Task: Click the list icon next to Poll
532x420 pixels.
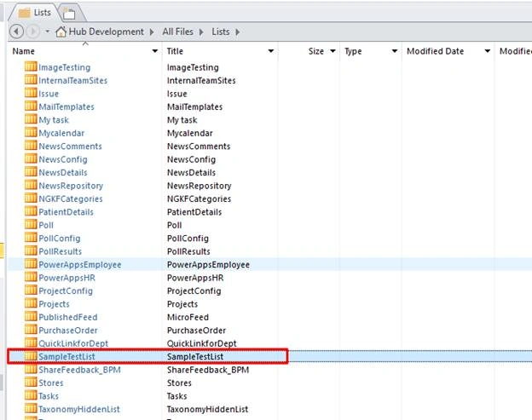Action: pyautogui.click(x=31, y=224)
